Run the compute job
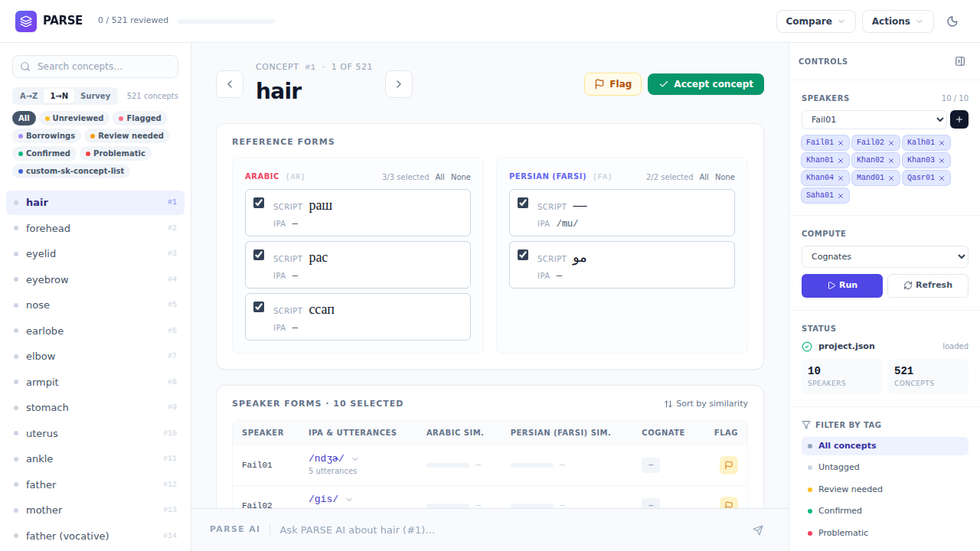Image resolution: width=980 pixels, height=551 pixels. pos(842,285)
